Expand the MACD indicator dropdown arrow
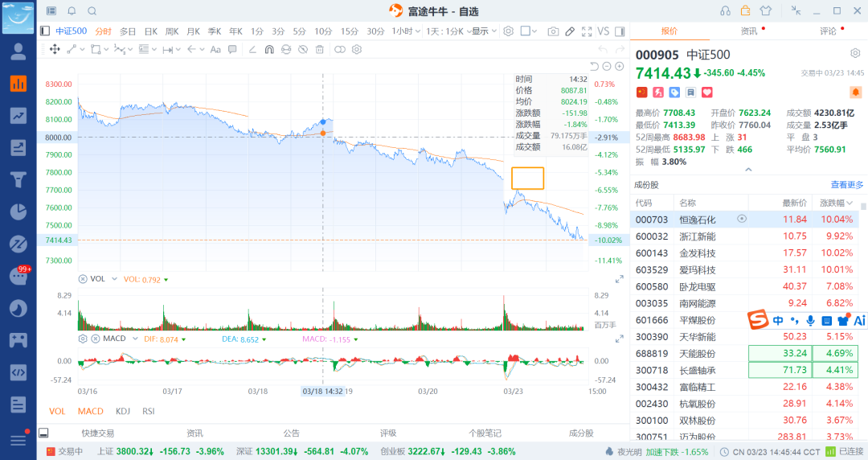Viewport: 868px width, 460px height. pyautogui.click(x=135, y=339)
